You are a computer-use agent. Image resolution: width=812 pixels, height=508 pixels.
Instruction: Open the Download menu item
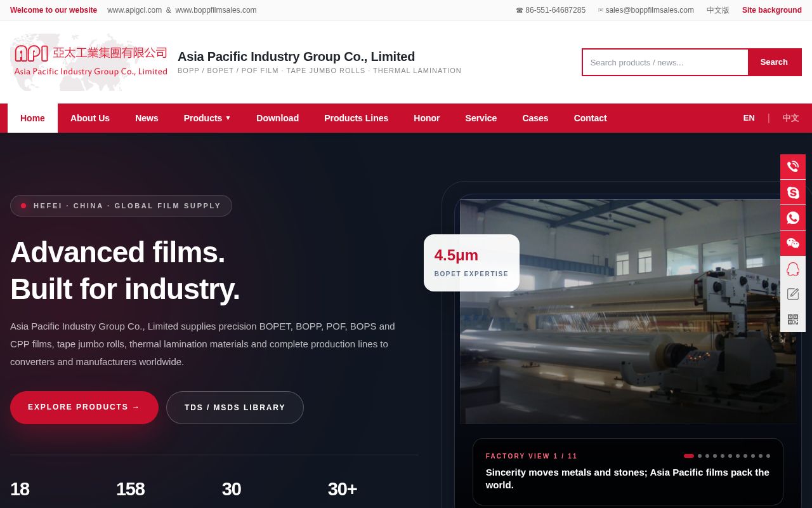tap(277, 118)
